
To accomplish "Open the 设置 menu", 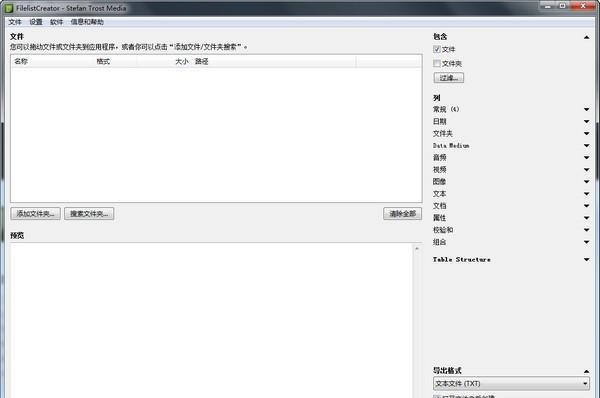I will tap(36, 22).
